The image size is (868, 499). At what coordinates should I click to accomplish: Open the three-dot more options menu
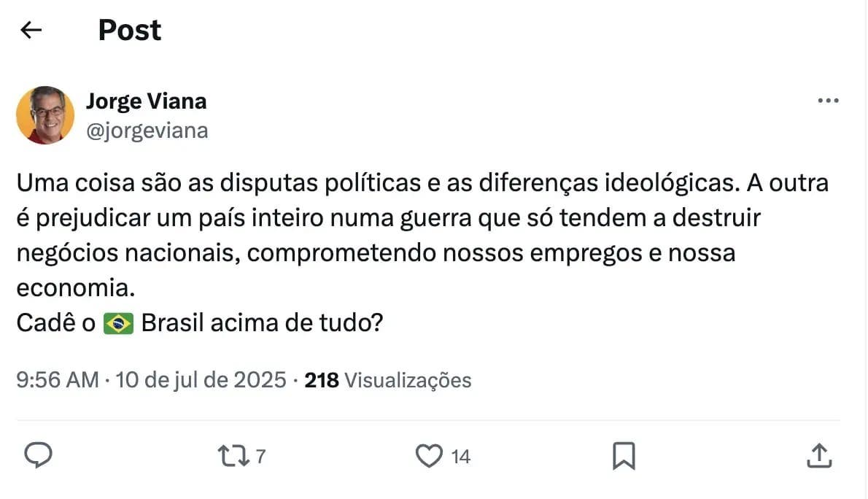[x=828, y=101]
